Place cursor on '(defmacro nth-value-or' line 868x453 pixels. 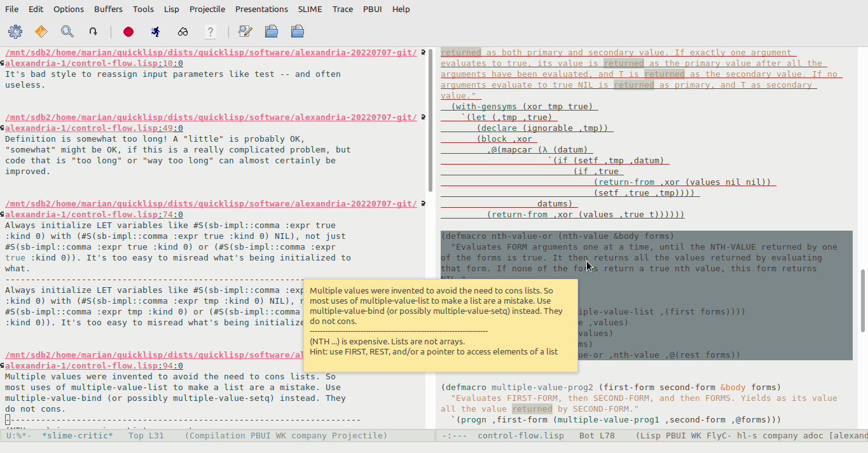point(558,236)
